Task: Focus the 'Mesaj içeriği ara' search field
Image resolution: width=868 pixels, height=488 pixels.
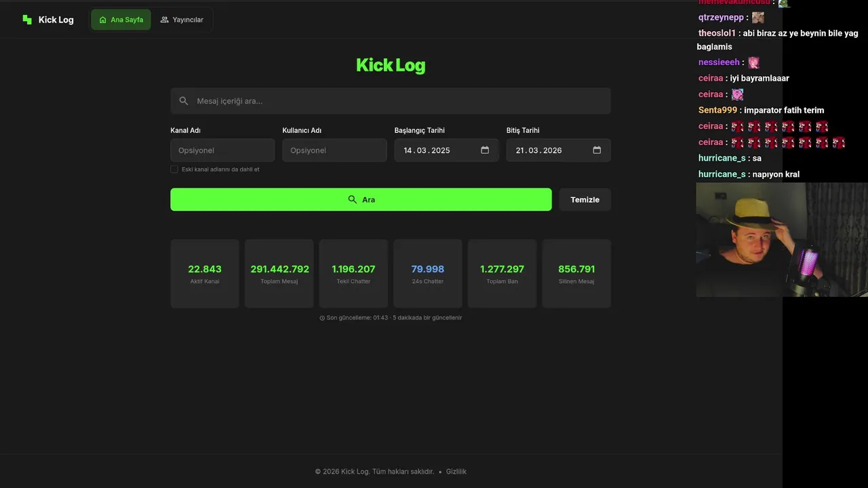Action: pos(400,101)
